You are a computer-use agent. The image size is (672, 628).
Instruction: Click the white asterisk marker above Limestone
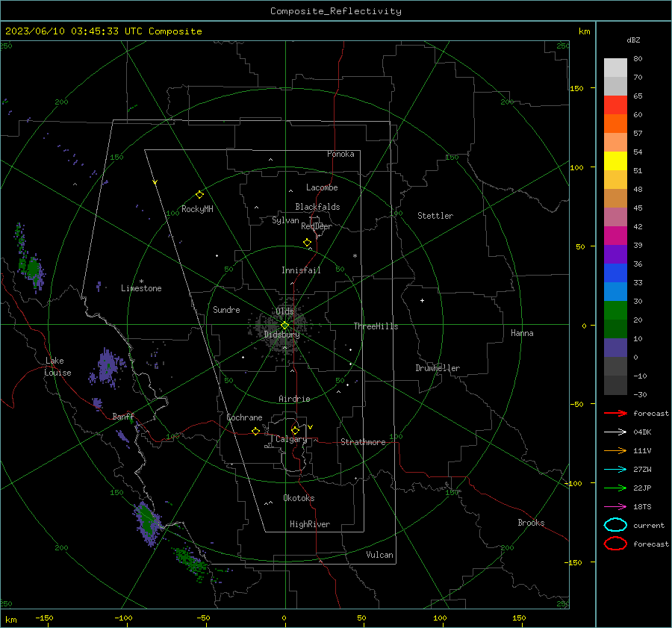141,282
